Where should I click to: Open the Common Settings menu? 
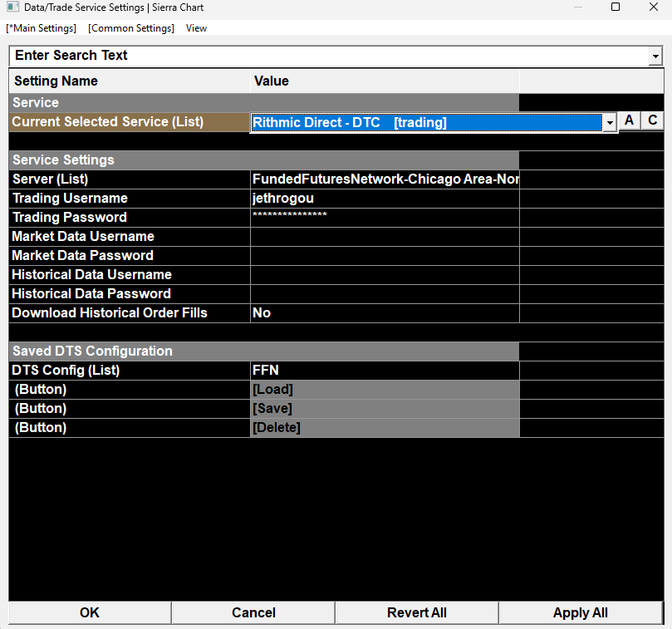pos(131,28)
